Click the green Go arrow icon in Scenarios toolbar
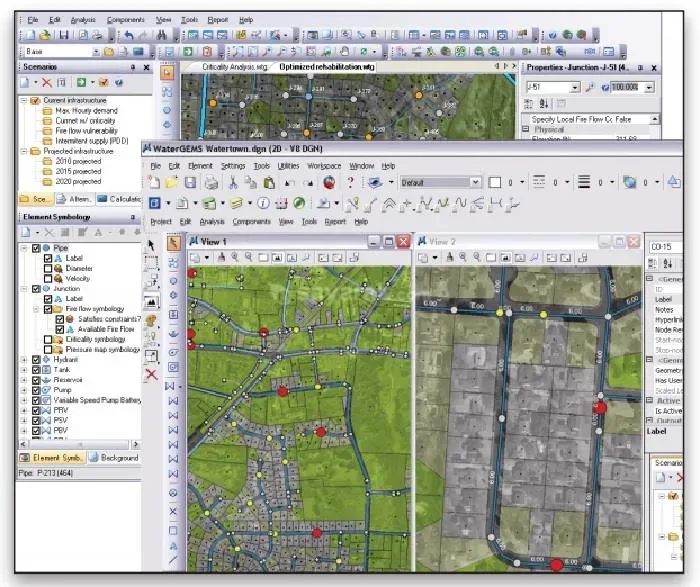The image size is (700, 587). (x=81, y=83)
